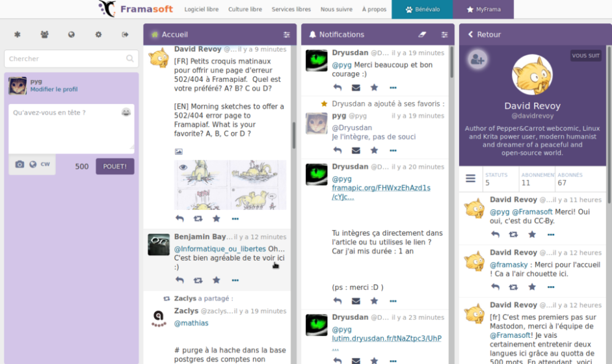Open Nous suivre menu
This screenshot has width=612, height=364.
pyautogui.click(x=337, y=9)
